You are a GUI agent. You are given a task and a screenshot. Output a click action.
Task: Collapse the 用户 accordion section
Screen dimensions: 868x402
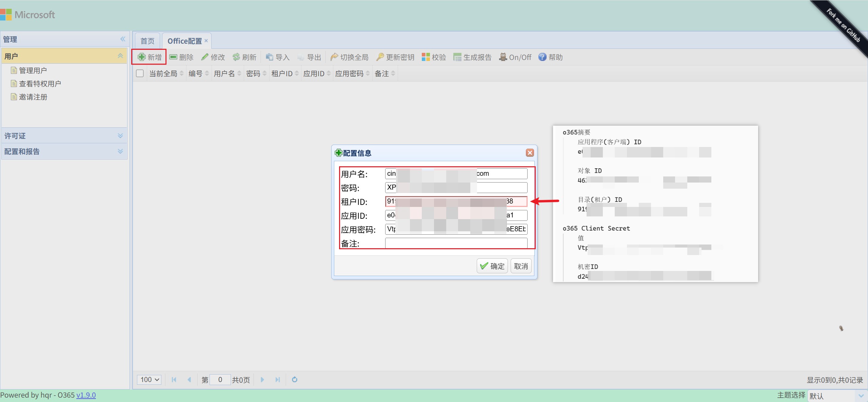point(120,56)
